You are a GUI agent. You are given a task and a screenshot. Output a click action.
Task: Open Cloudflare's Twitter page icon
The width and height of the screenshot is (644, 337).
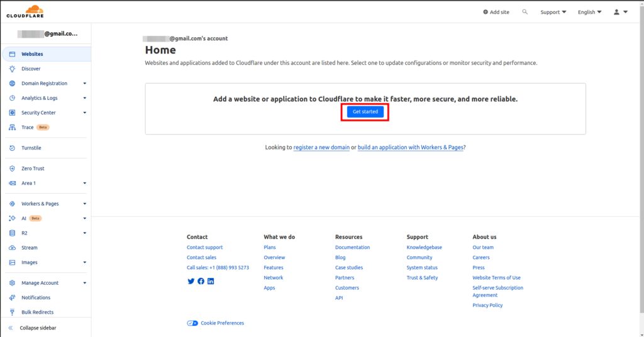coord(191,281)
